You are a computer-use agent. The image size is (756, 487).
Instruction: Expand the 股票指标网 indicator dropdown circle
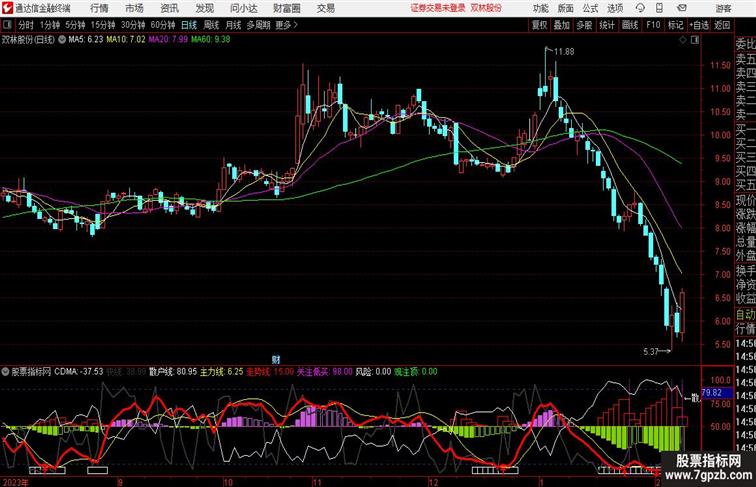tap(5, 372)
